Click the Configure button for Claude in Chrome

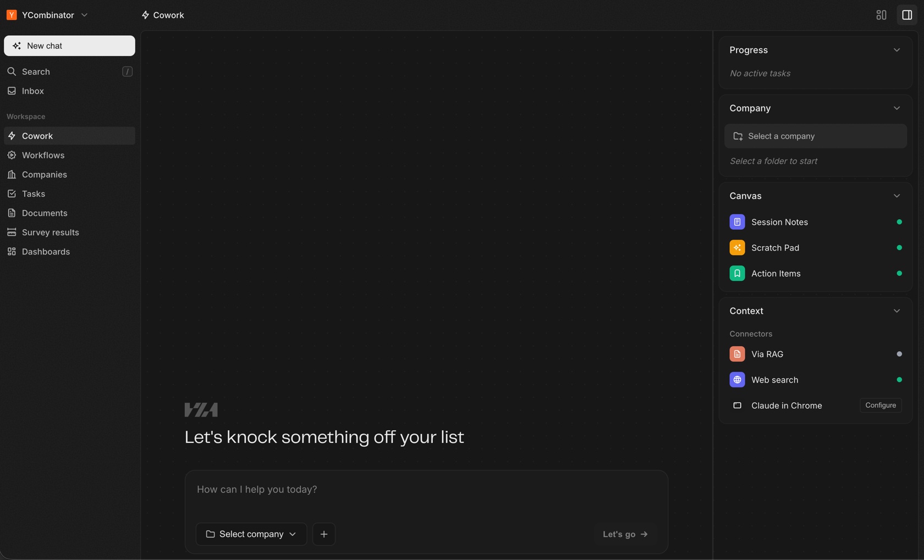tap(881, 405)
